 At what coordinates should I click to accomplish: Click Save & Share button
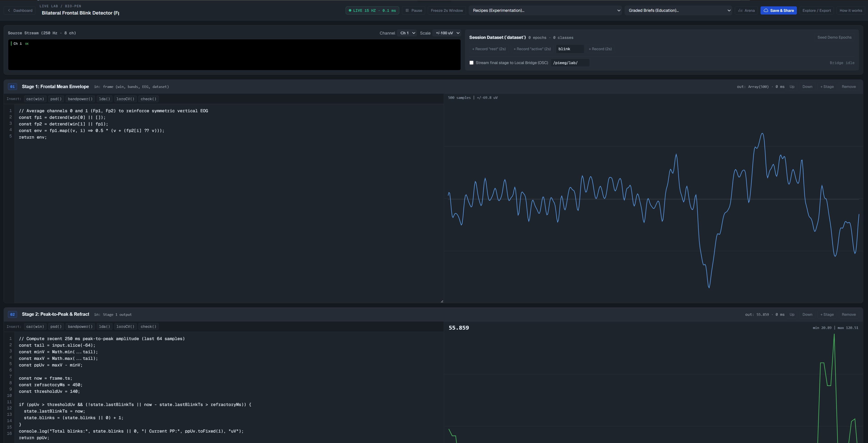(x=778, y=10)
